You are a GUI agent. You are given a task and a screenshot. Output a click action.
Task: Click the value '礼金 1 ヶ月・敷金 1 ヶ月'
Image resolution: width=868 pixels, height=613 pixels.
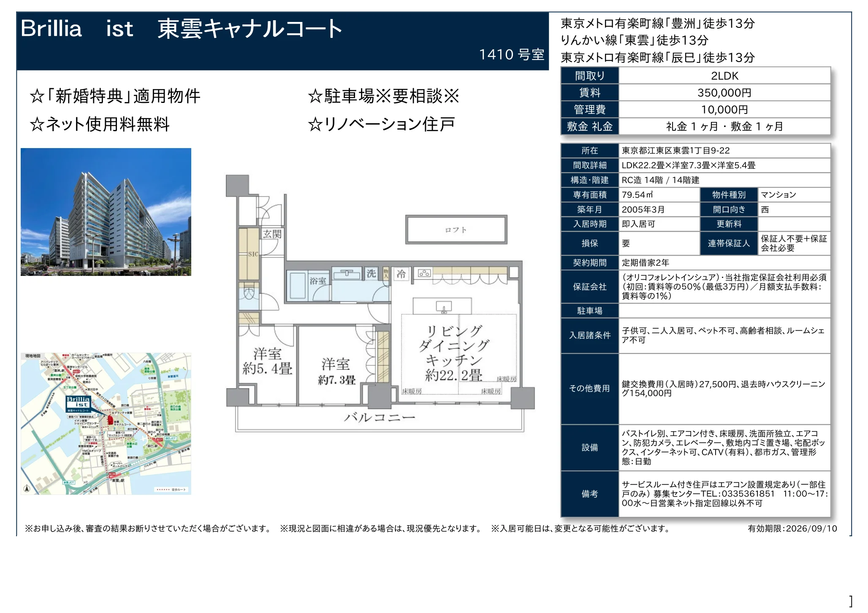point(724,127)
